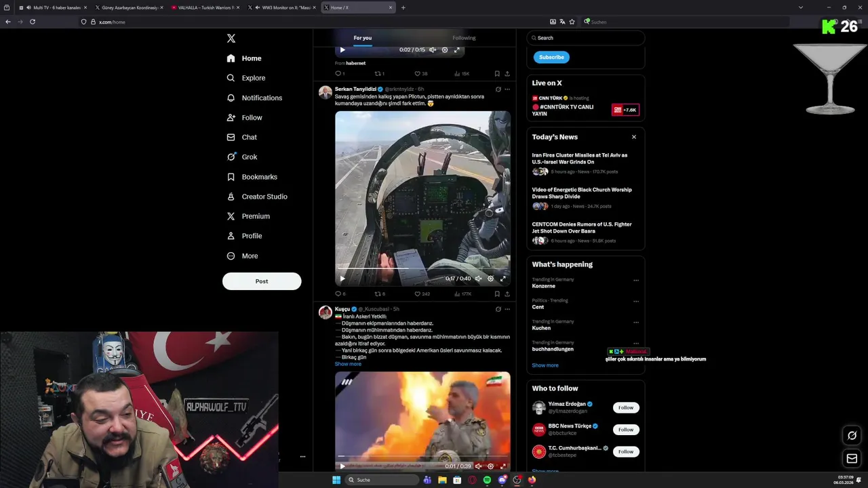Image resolution: width=868 pixels, height=488 pixels.
Task: Switch to the Following tab
Action: 464,38
